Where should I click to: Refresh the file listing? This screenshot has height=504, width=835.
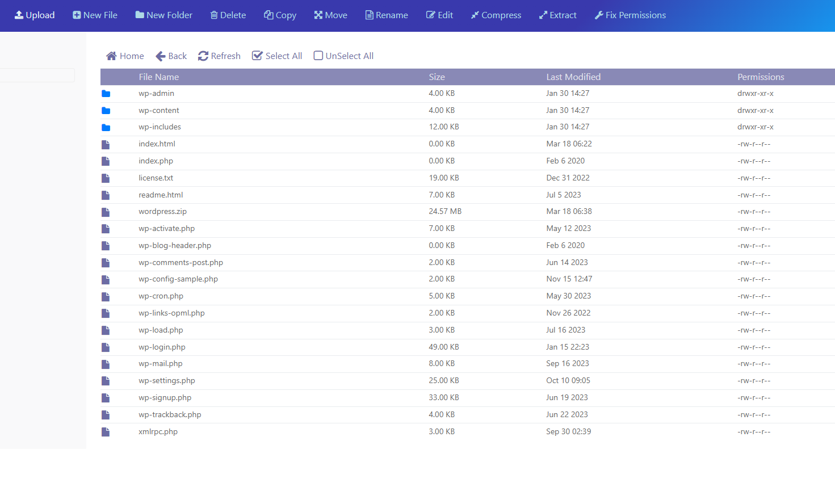(x=219, y=56)
